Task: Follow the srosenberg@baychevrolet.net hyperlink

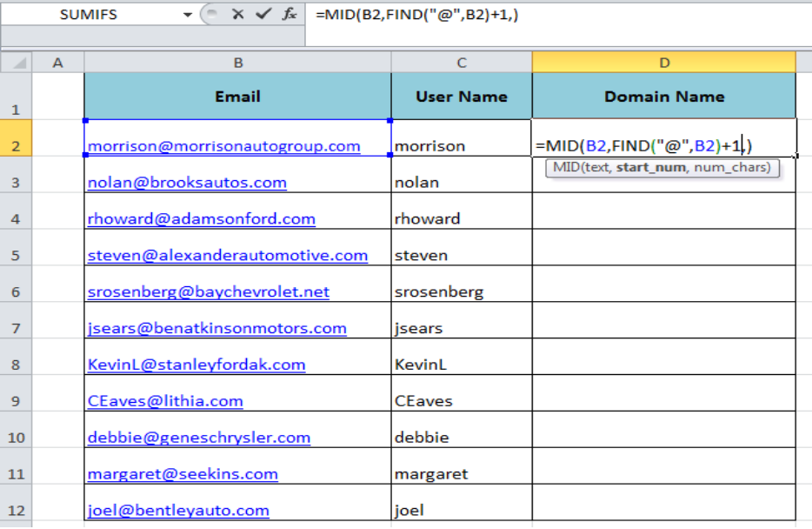Action: tap(209, 292)
